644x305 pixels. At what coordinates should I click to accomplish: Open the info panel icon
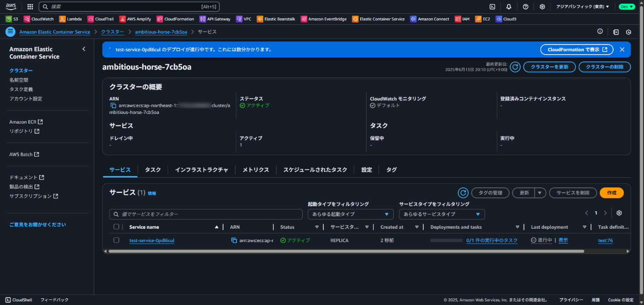[600, 32]
